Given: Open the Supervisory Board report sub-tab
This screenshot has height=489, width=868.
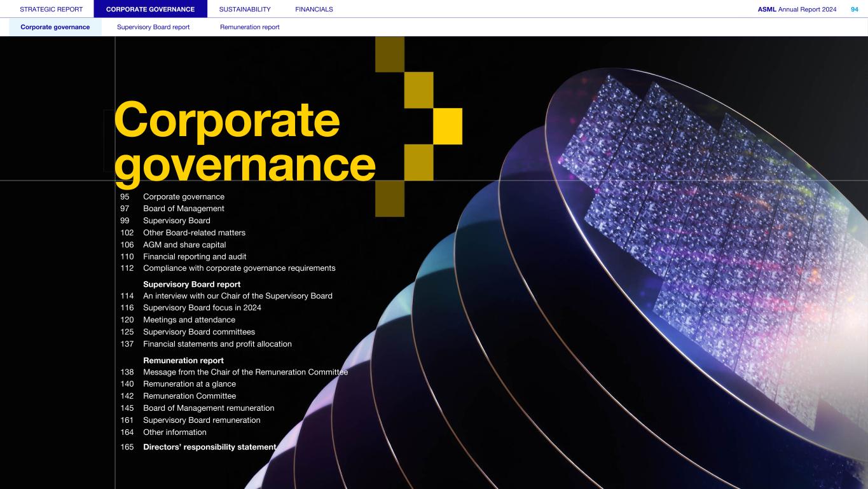Looking at the screenshot, I should point(153,27).
